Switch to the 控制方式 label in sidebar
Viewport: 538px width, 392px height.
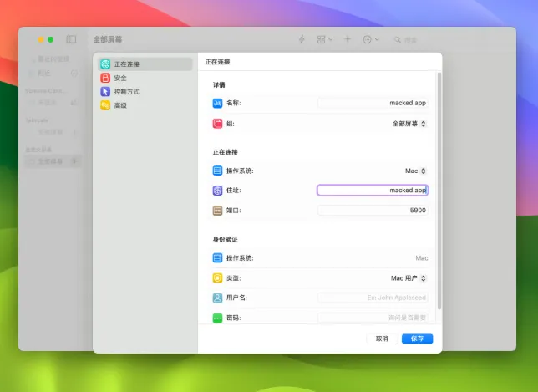pos(127,92)
